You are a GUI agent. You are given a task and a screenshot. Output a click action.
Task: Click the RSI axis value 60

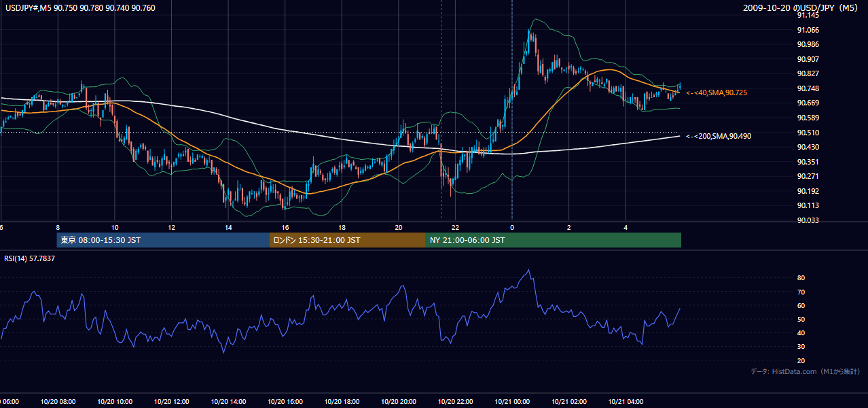801,305
